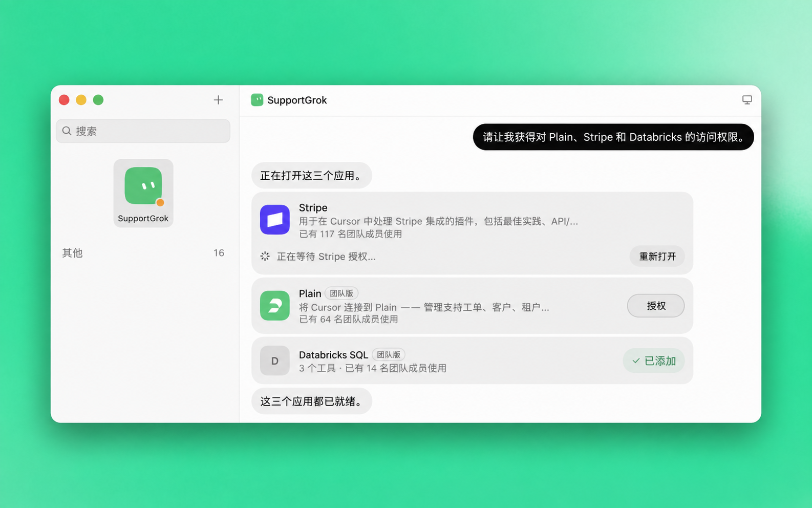
Task: Click the Stripe card title
Action: pos(313,207)
